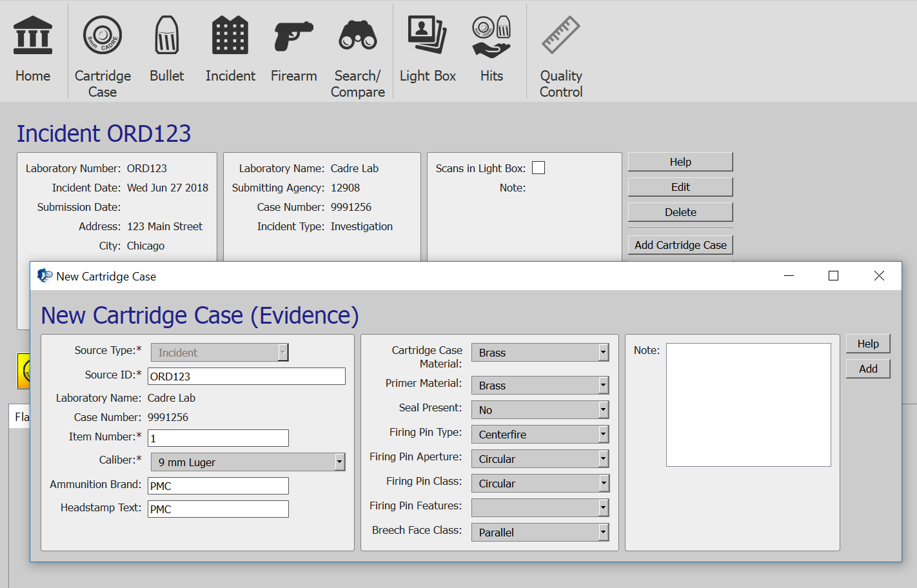Click the Ammunition Brand field
917x588 pixels.
point(218,486)
